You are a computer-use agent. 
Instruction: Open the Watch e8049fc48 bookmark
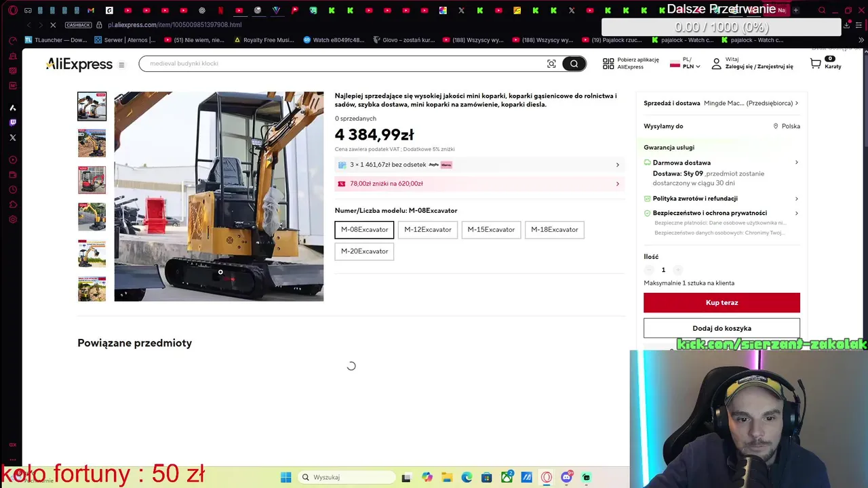[x=334, y=40]
